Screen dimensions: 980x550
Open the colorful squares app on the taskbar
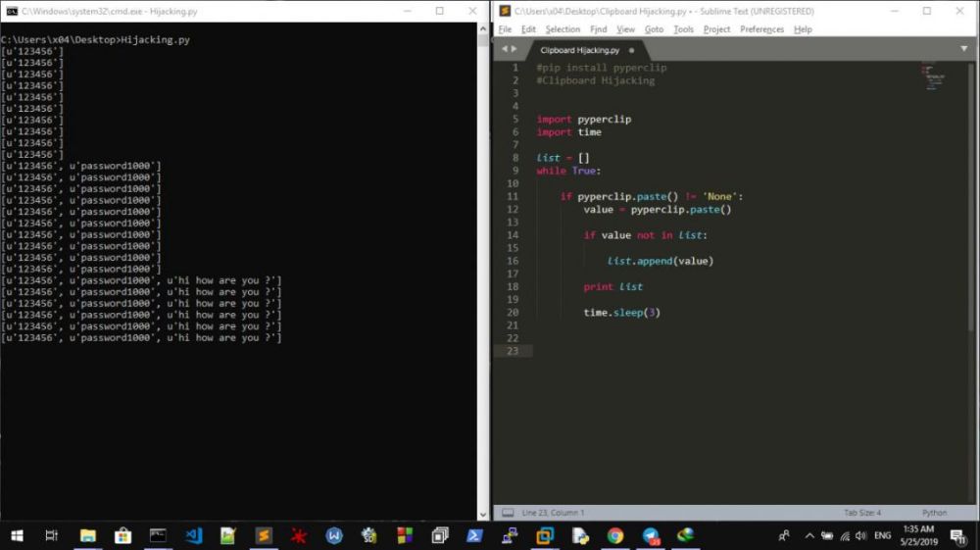405,535
